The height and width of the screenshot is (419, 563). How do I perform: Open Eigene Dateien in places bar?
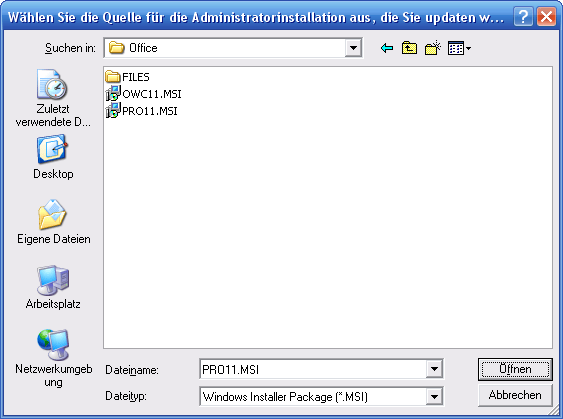point(53,222)
